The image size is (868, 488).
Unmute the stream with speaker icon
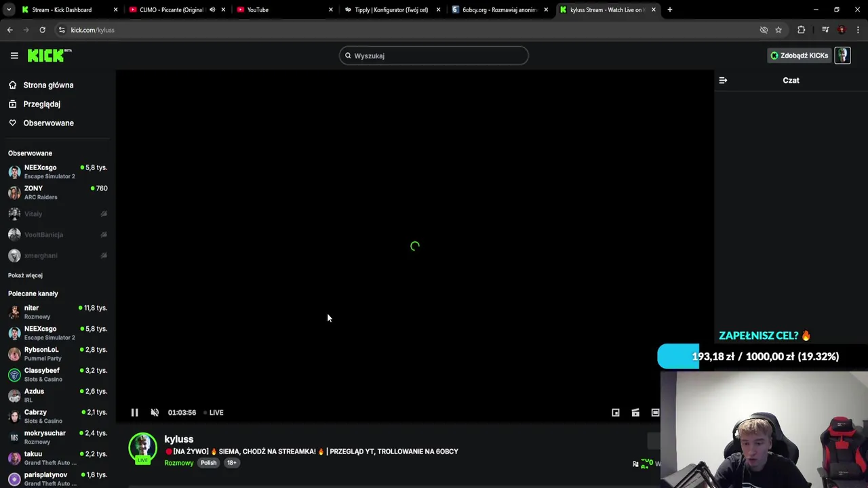[x=155, y=412]
